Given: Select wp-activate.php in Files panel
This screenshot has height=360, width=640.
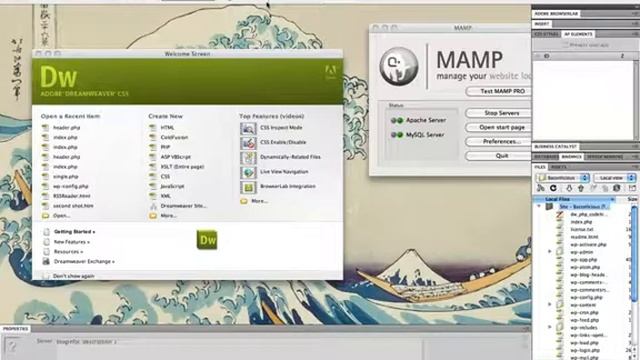Looking at the screenshot, I should coord(588,244).
